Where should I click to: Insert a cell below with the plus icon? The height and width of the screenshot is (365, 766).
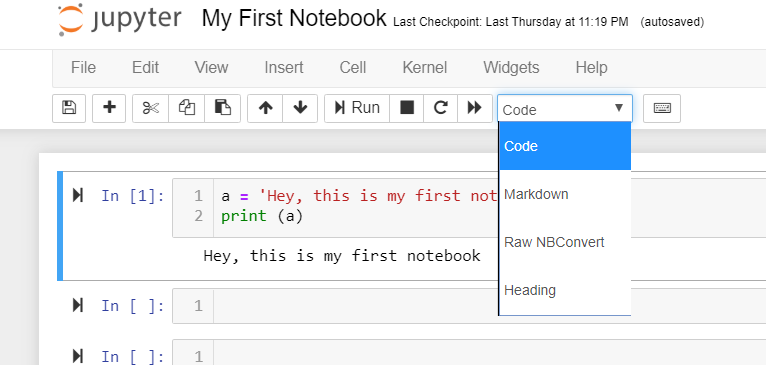coord(109,108)
